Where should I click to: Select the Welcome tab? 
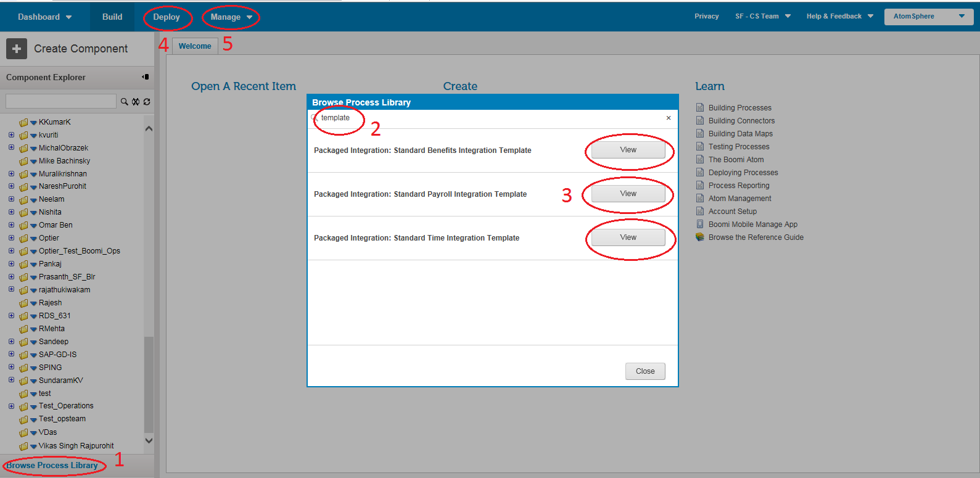tap(195, 46)
